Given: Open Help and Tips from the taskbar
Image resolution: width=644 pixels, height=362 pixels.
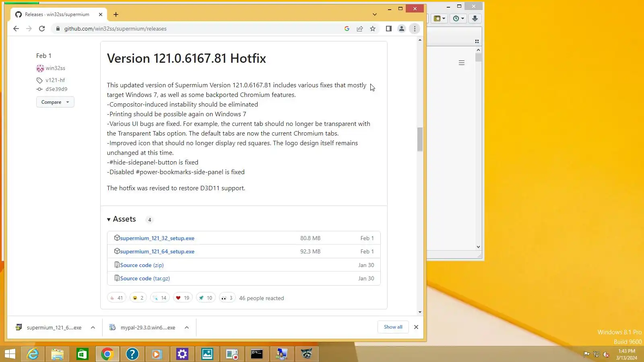Looking at the screenshot, I should point(132,354).
